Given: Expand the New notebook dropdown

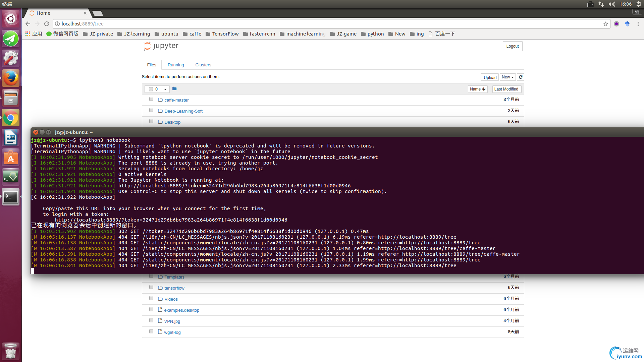Looking at the screenshot, I should pyautogui.click(x=507, y=77).
